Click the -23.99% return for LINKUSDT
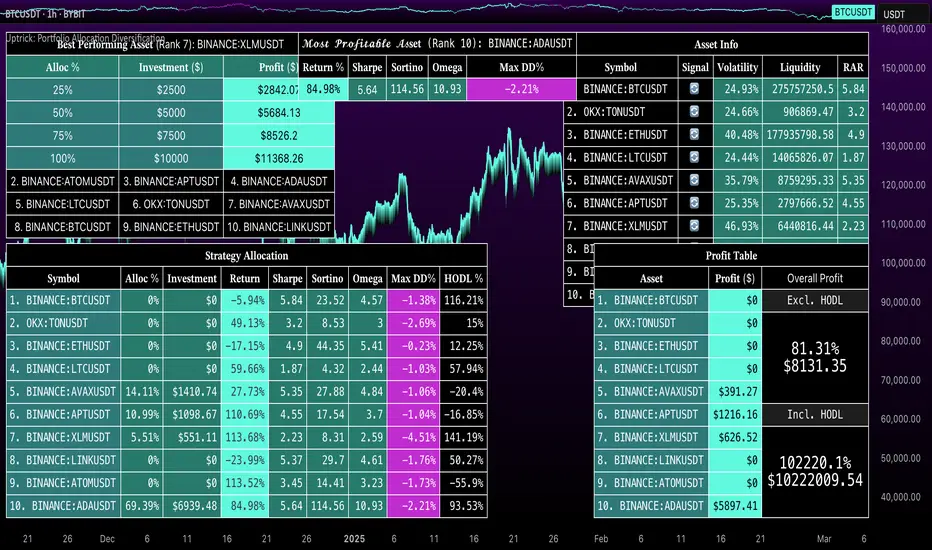 click(x=245, y=460)
